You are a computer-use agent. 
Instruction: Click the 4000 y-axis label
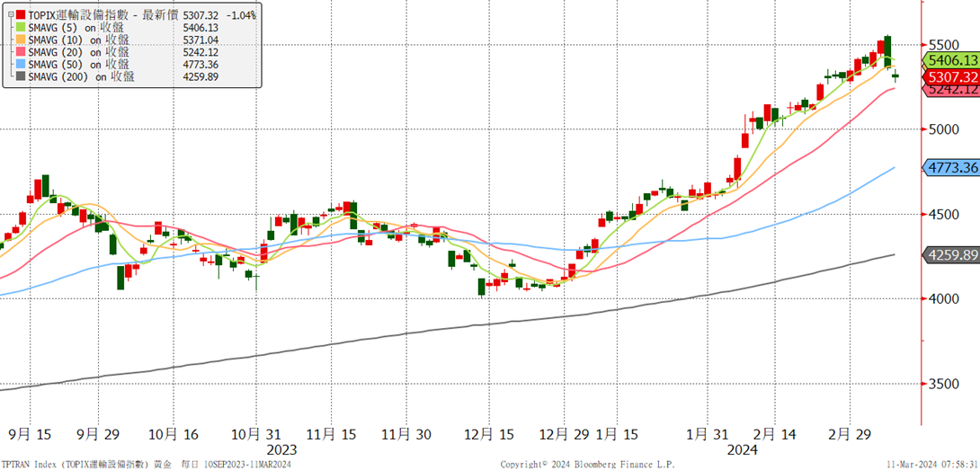pos(943,298)
